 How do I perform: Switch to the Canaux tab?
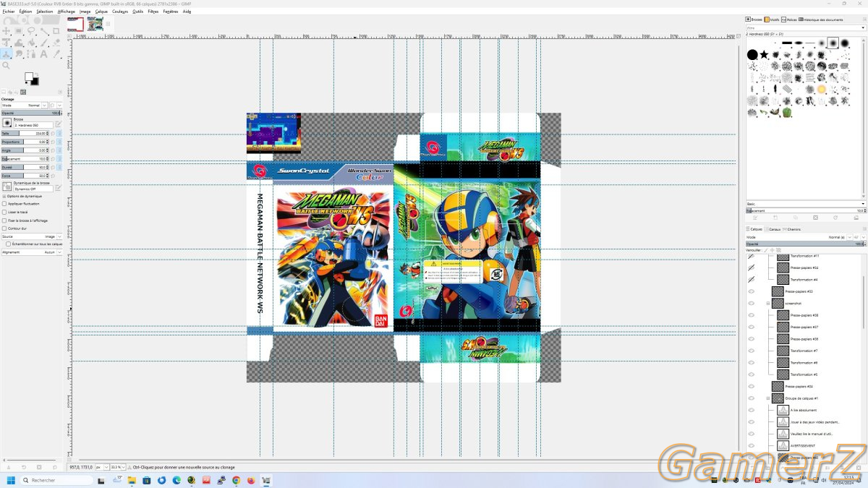(x=773, y=229)
